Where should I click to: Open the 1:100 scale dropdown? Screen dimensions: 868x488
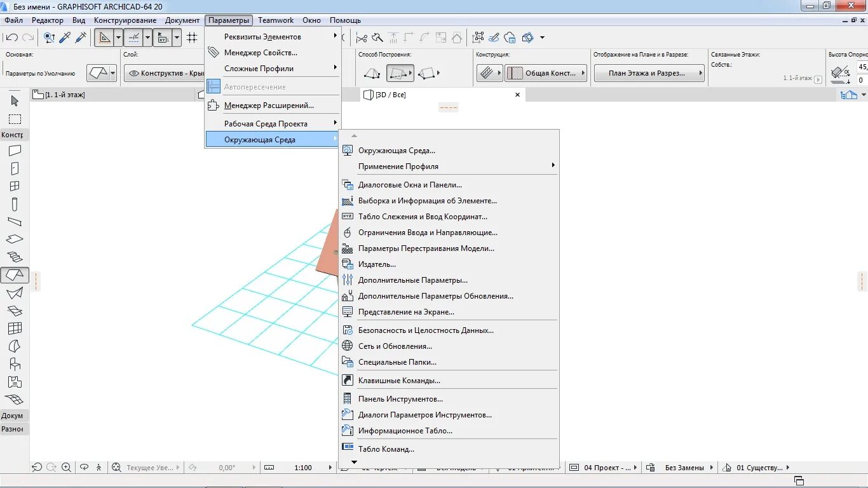[302, 468]
